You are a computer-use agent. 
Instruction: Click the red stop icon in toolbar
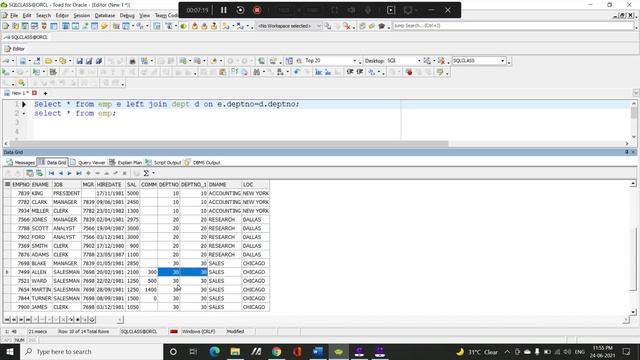(x=409, y=72)
